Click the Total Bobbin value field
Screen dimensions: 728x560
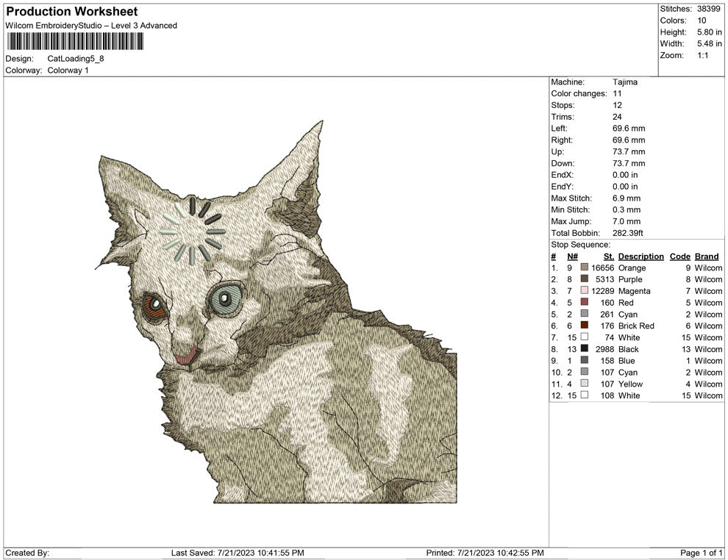click(629, 232)
